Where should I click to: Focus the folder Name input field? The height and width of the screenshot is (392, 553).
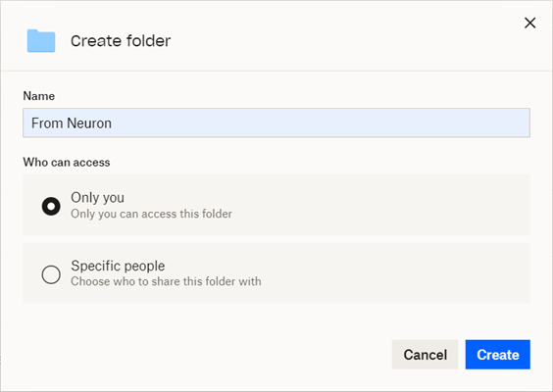(x=276, y=122)
